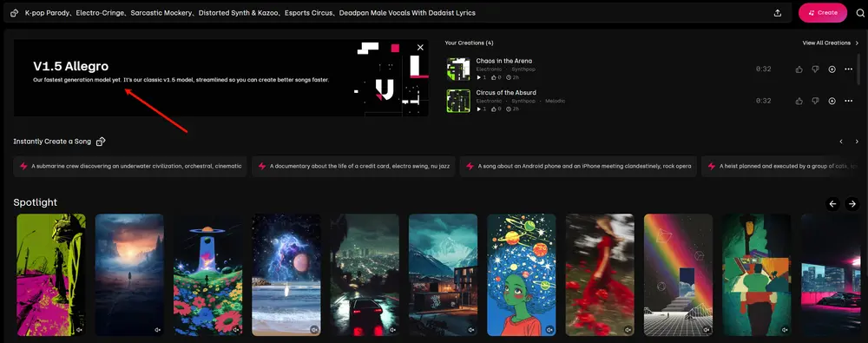
Task: Dislike the Chaos in the Arena track
Action: pos(815,69)
